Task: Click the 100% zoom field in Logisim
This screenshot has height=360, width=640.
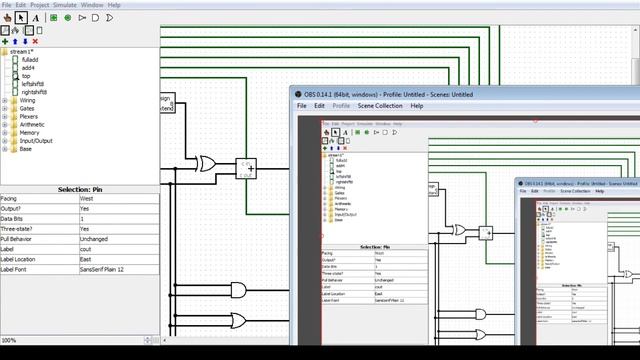Action: point(72,340)
